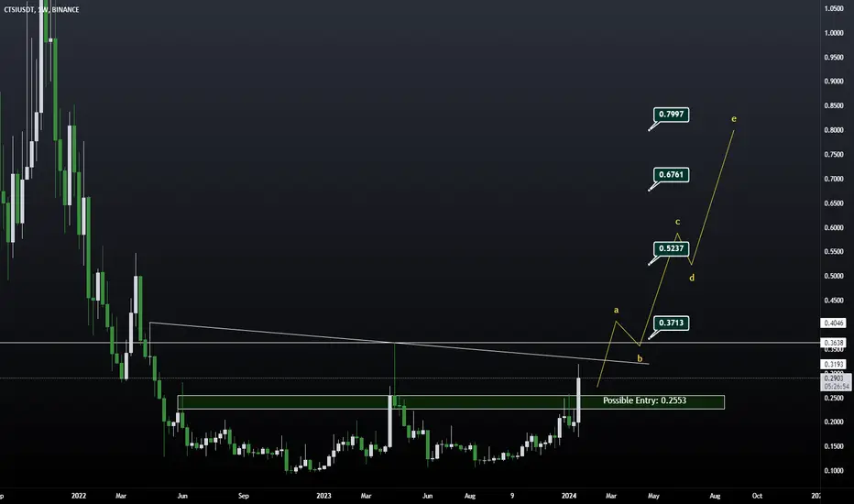Click the May label on time axis
Image resolution: width=854 pixels, height=504 pixels.
tap(653, 496)
